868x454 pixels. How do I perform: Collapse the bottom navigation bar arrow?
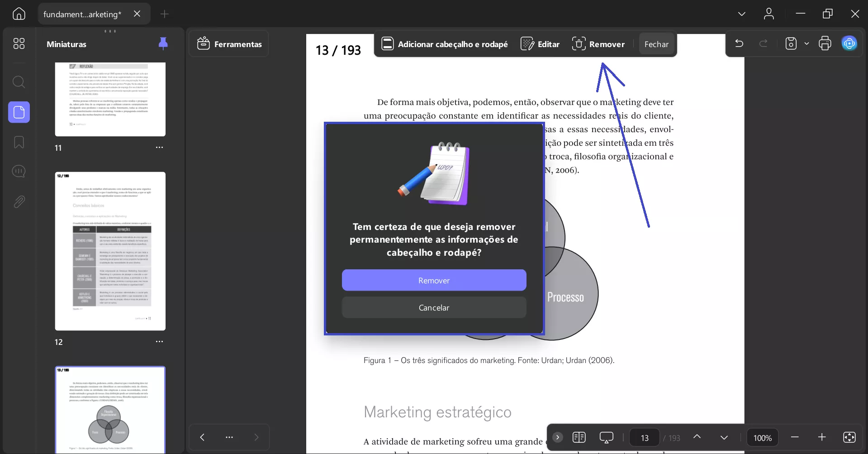[x=558, y=437]
